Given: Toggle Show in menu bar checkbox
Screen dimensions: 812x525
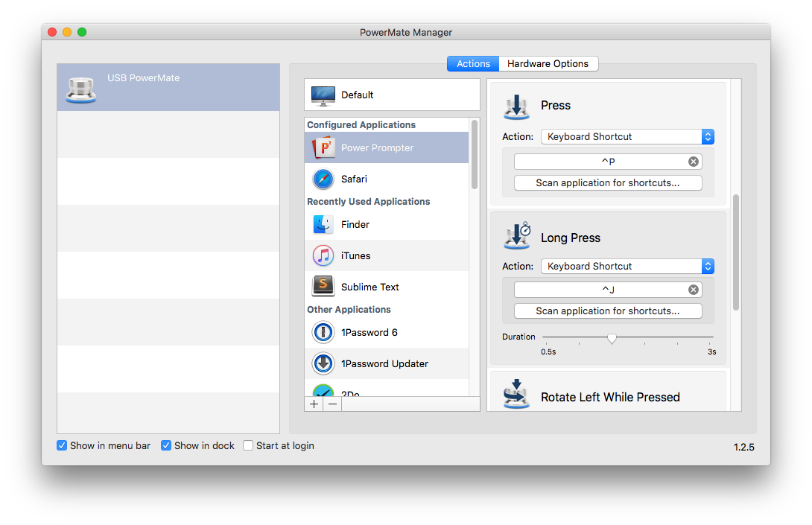Looking at the screenshot, I should click(x=62, y=445).
